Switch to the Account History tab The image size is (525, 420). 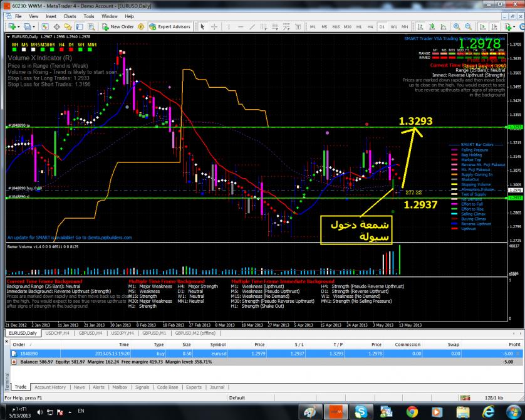tap(50, 387)
